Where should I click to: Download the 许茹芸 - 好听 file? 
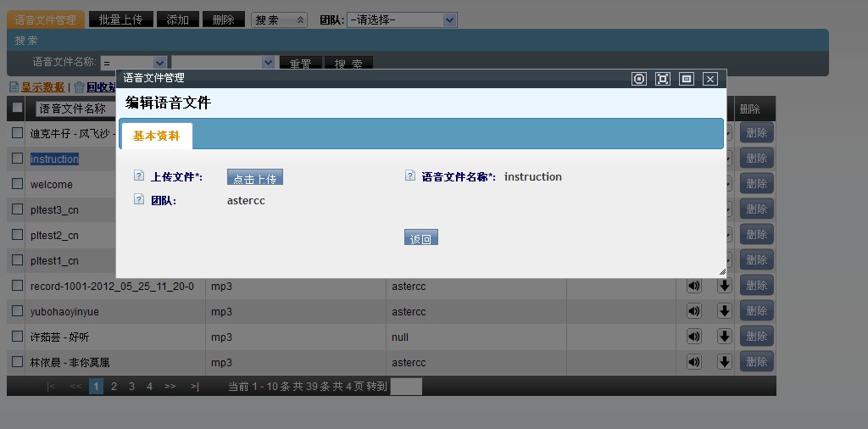[724, 337]
